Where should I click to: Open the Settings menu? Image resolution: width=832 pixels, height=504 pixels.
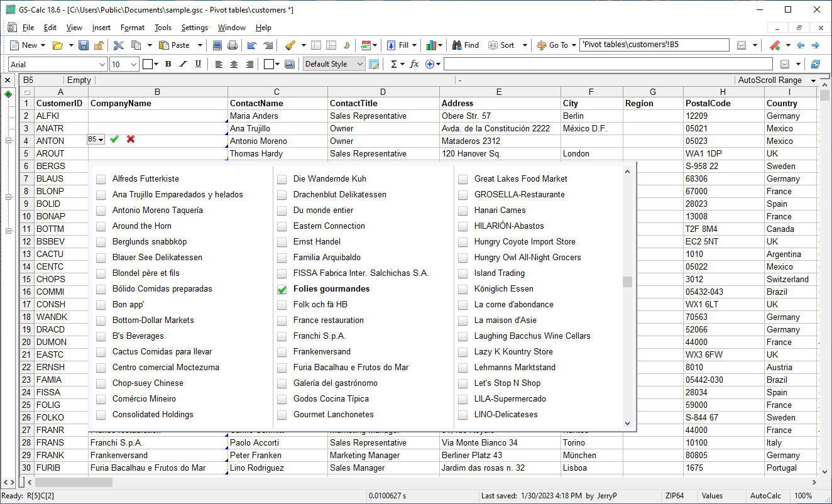(x=195, y=28)
